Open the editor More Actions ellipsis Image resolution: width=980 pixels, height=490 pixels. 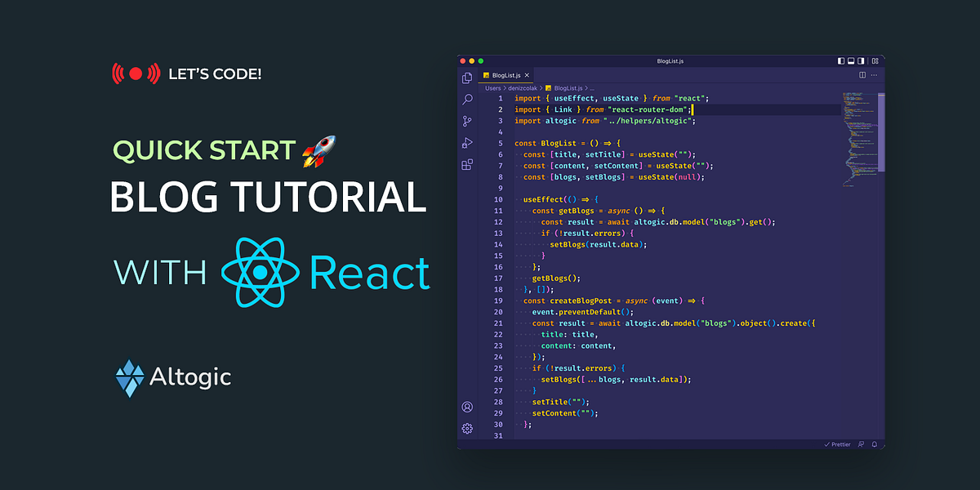[875, 75]
